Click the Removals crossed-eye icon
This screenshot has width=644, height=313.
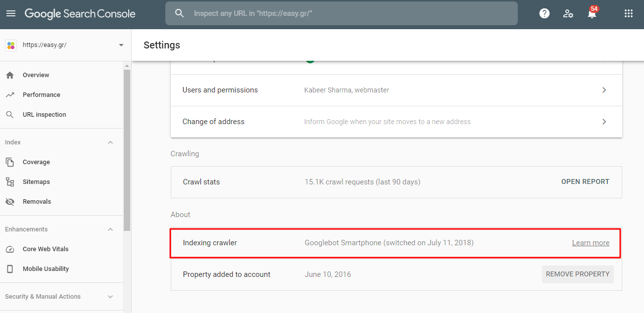(10, 202)
